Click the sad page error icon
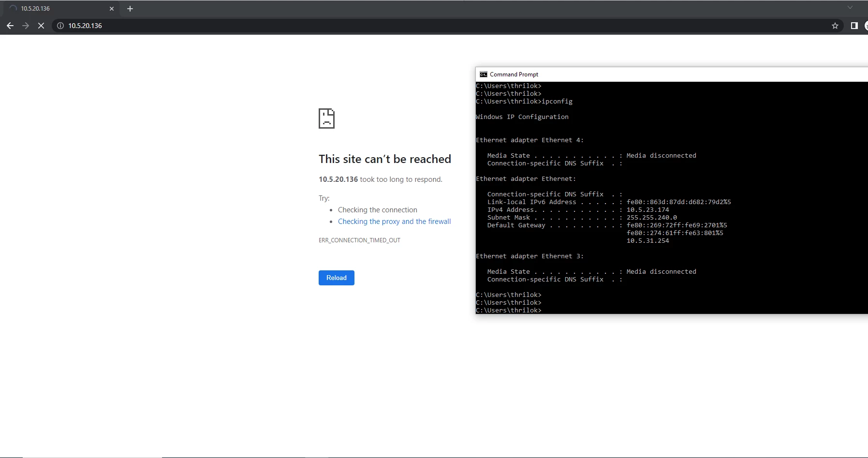 tap(326, 118)
